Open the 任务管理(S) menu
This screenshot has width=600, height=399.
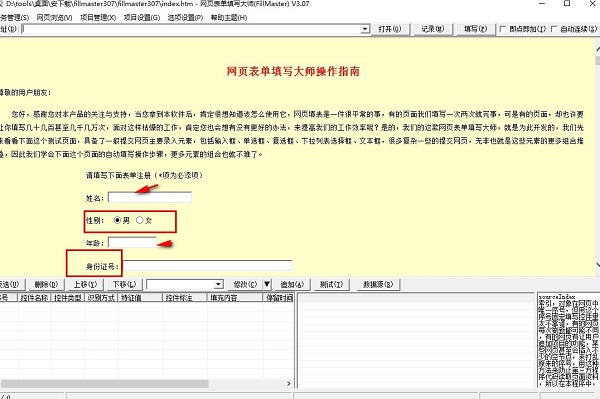(x=15, y=18)
